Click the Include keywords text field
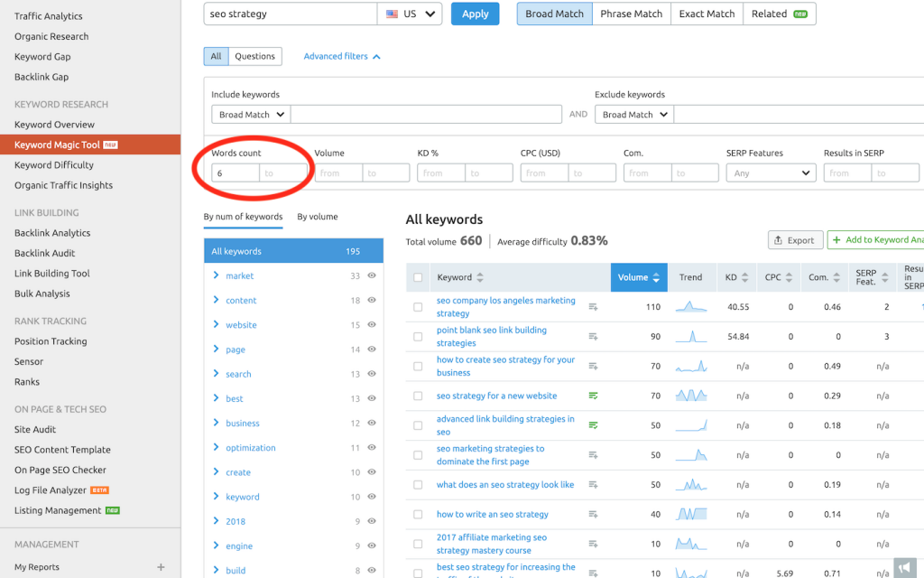924x578 pixels. coord(426,115)
